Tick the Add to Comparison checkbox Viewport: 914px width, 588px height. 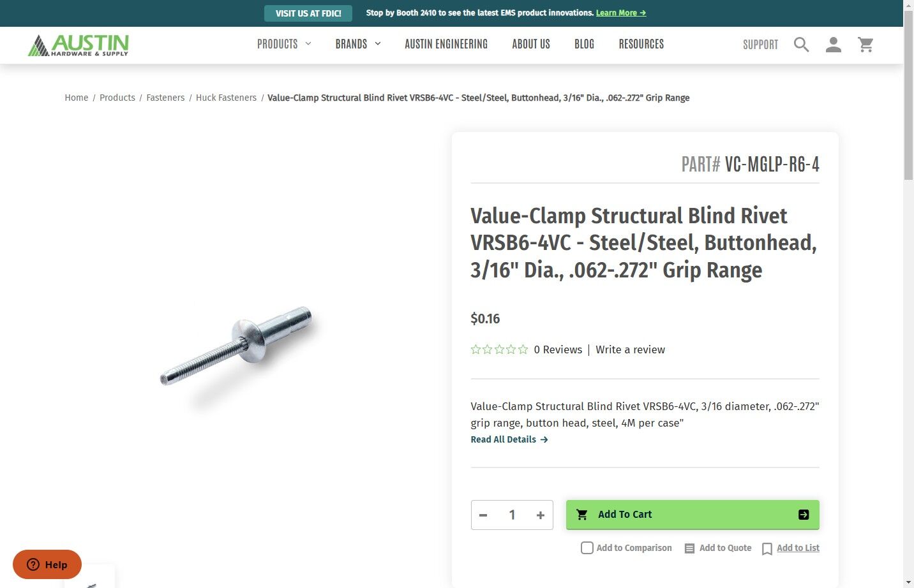point(587,548)
